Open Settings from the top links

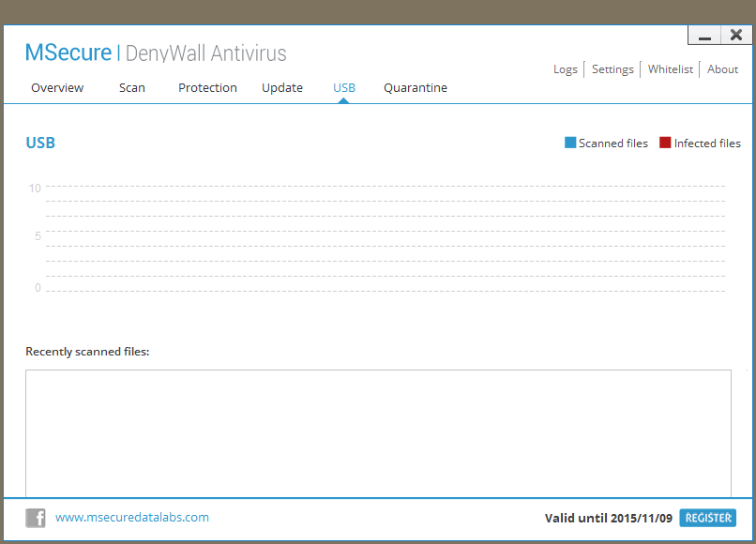pos(612,69)
